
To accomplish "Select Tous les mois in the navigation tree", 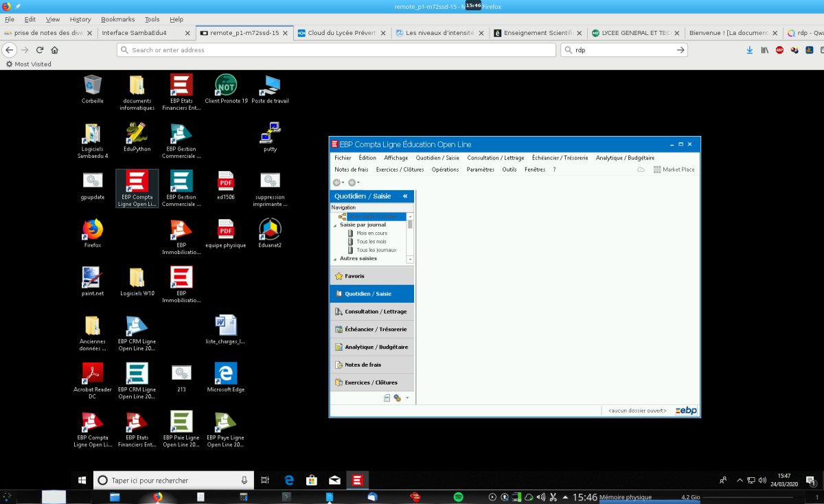I will point(371,242).
